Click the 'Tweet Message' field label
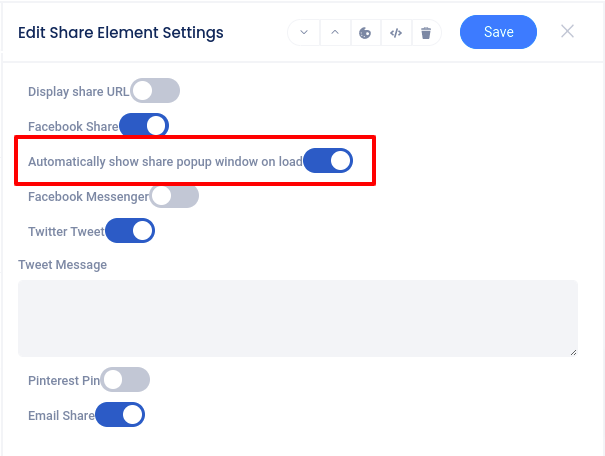Viewport: 605px width, 456px height. (x=62, y=265)
